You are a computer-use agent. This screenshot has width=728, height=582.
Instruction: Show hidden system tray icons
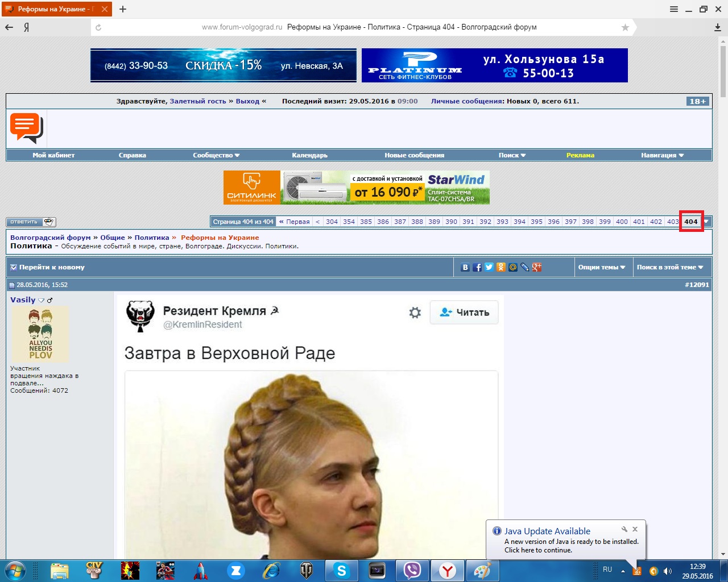(x=623, y=571)
